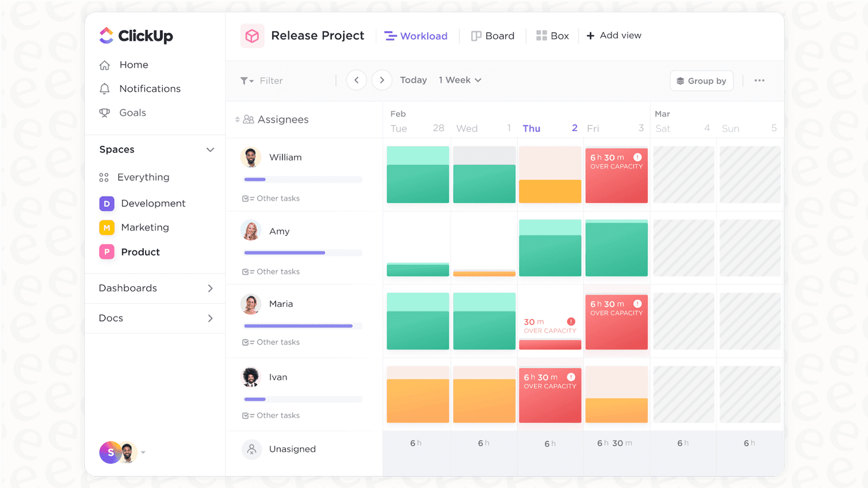Viewport: 868px width, 488px height.
Task: Open Goals from the sidebar
Action: pyautogui.click(x=105, y=113)
